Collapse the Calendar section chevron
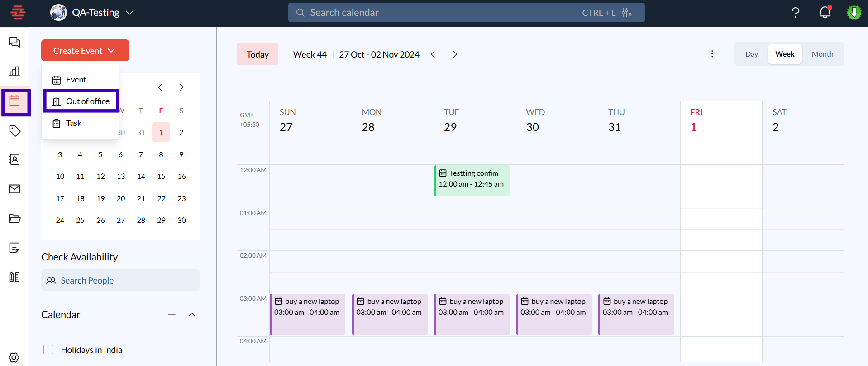This screenshot has height=366, width=868. click(192, 314)
